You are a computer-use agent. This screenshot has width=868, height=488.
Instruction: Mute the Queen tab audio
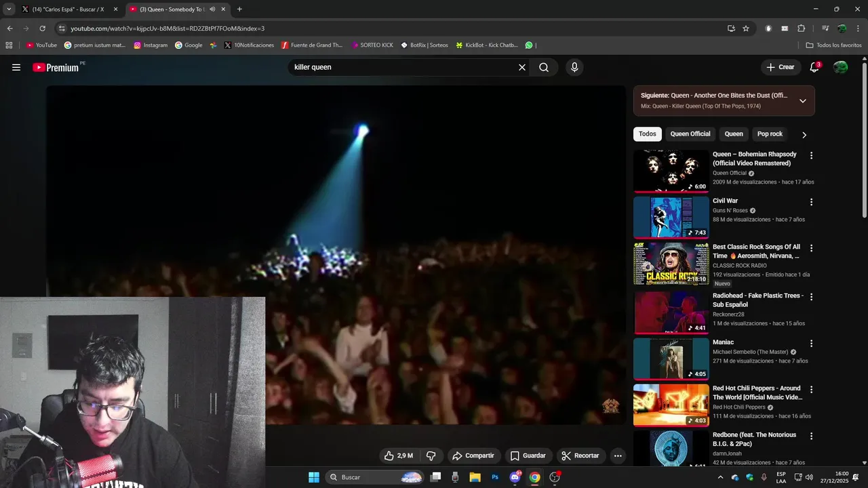[x=212, y=9]
